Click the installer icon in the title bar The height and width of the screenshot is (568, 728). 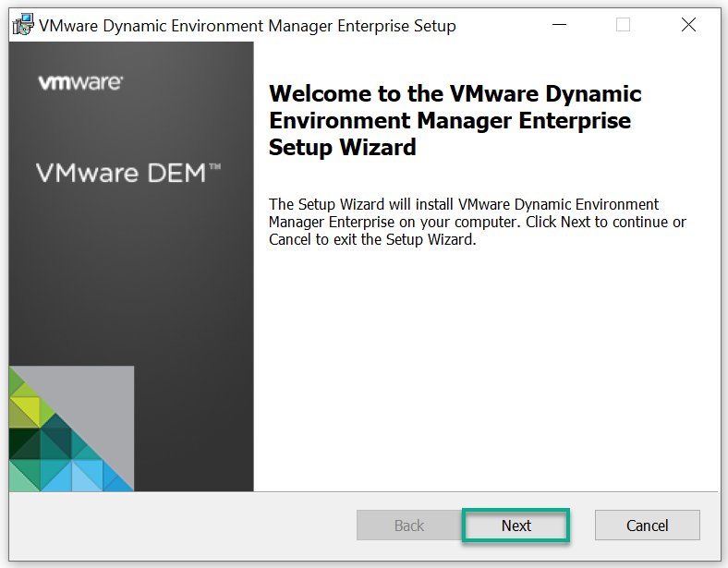coord(23,25)
